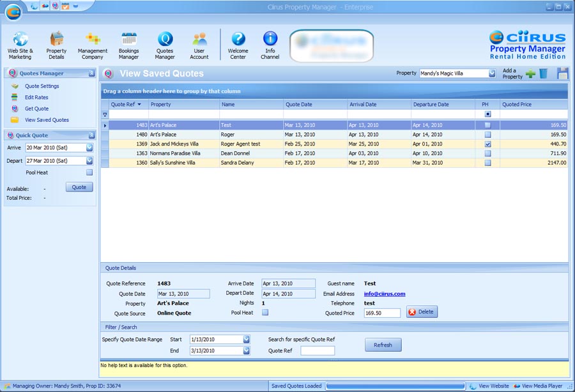Open the Welcome Center
Viewport: 575px width, 392px height.
pyautogui.click(x=238, y=45)
